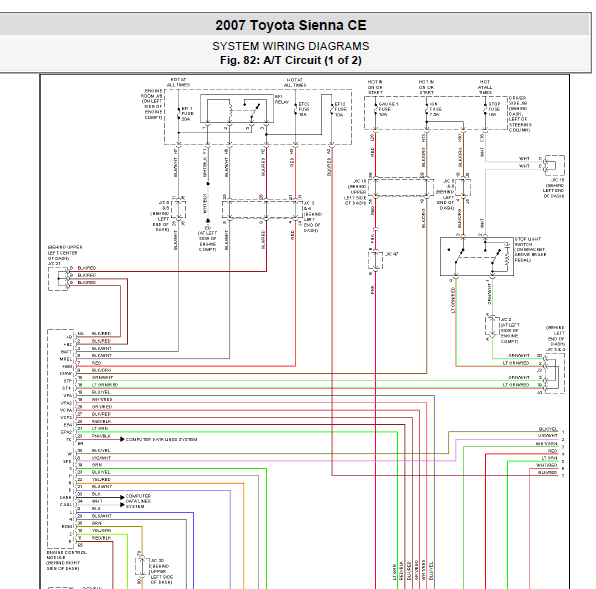Image resolution: width=596 pixels, height=589 pixels.
Task: Select the BATT terminal label on ECM
Action: (67, 352)
